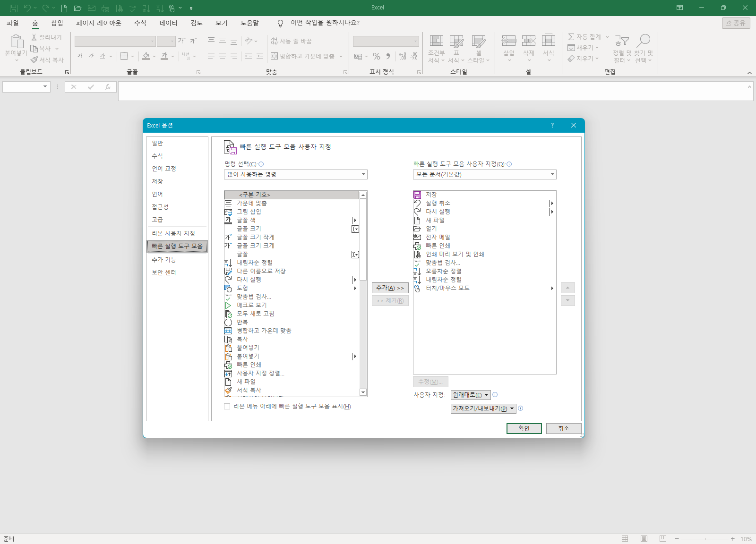Switch to the 페이지 레이아웃 tab
Viewport: 756px width, 544px height.
[99, 23]
